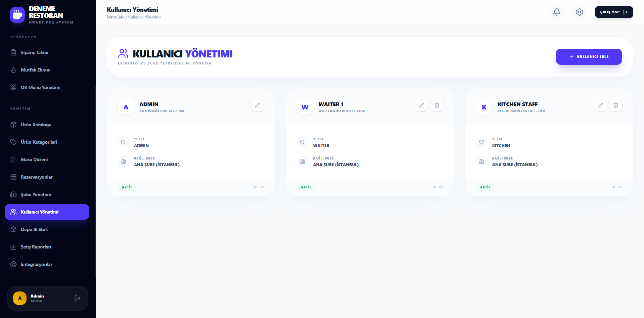This screenshot has width=644, height=318.
Task: Navigate to Ürün Katalogu
Action: pos(36,125)
